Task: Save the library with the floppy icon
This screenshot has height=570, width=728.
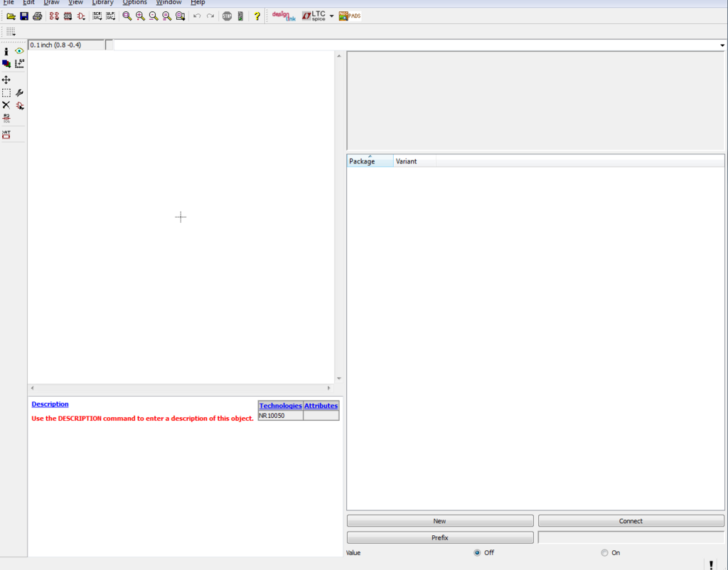Action: 24,16
